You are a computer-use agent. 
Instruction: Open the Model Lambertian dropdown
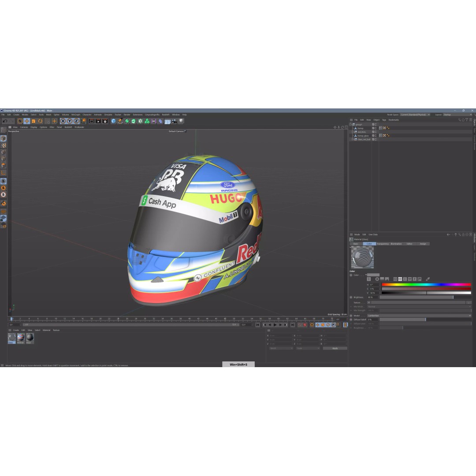point(419,316)
